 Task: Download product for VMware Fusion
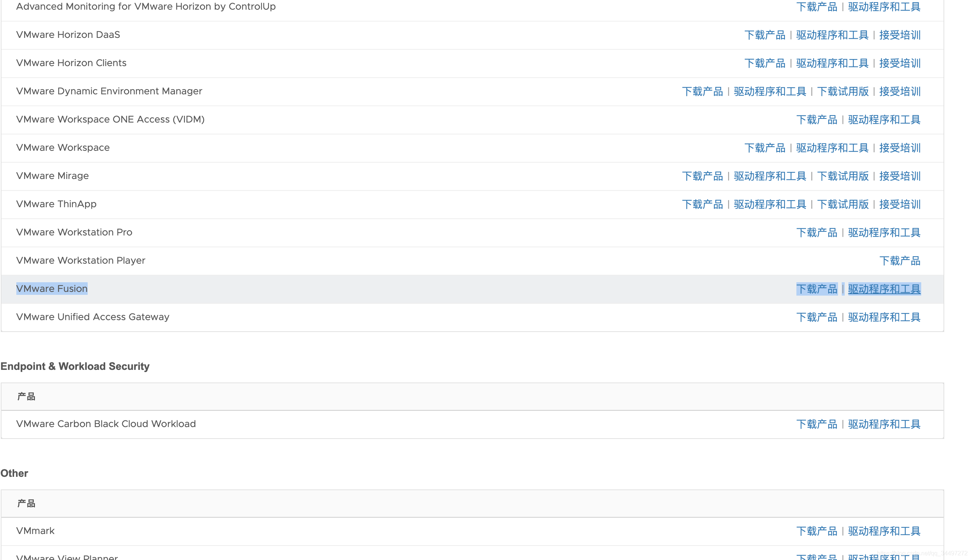click(816, 289)
